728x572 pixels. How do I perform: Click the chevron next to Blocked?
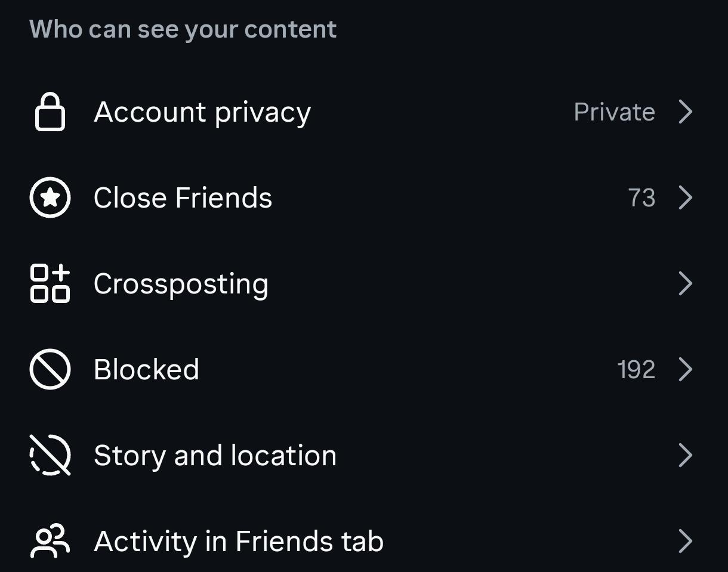(686, 369)
